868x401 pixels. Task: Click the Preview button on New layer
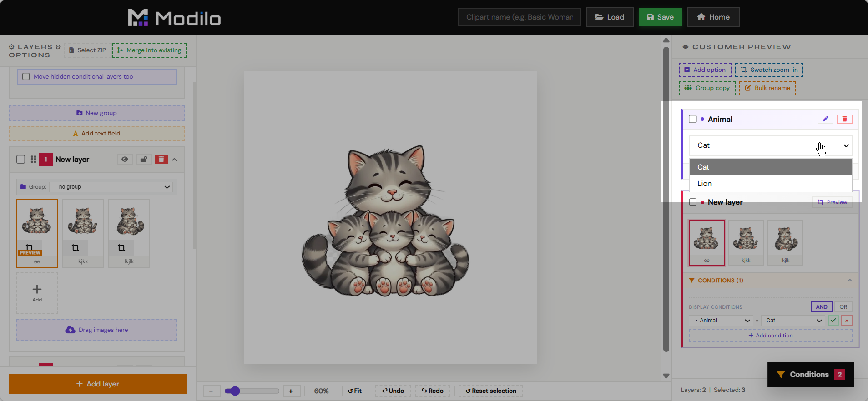pos(832,202)
